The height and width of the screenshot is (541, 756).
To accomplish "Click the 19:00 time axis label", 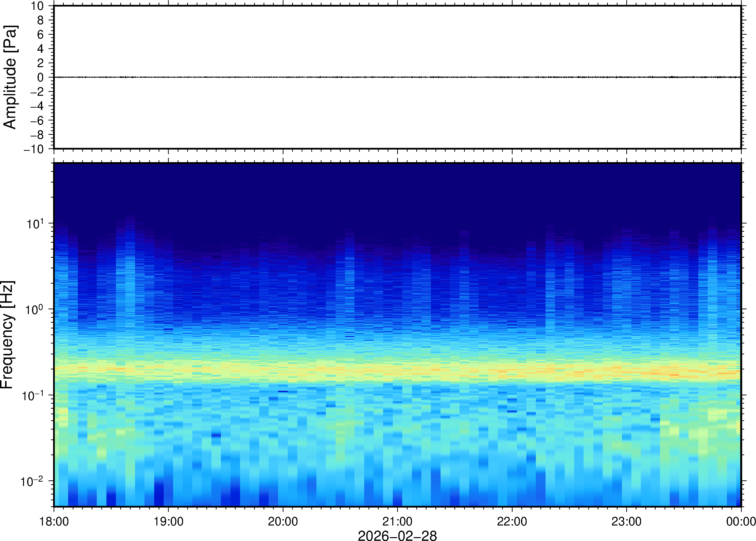I will coord(168,521).
